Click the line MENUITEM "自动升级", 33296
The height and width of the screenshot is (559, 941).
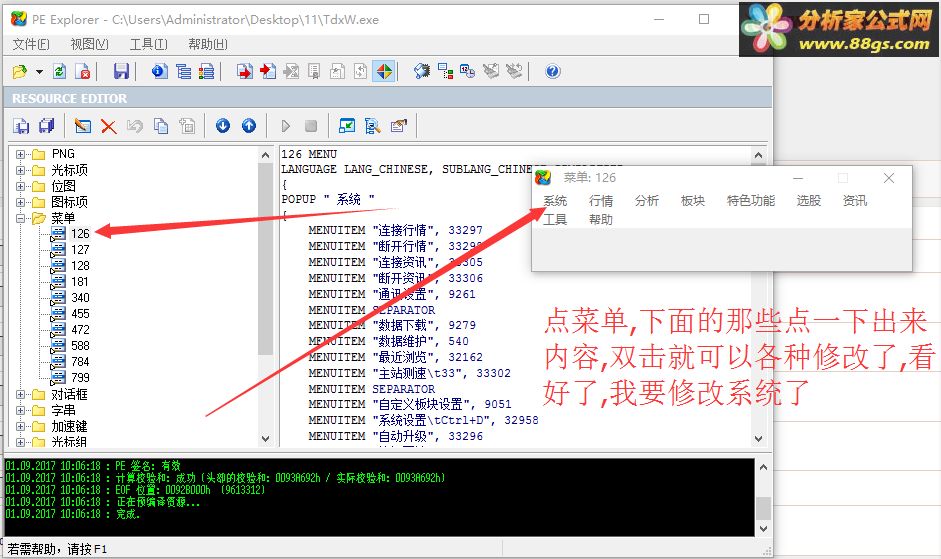click(x=395, y=437)
